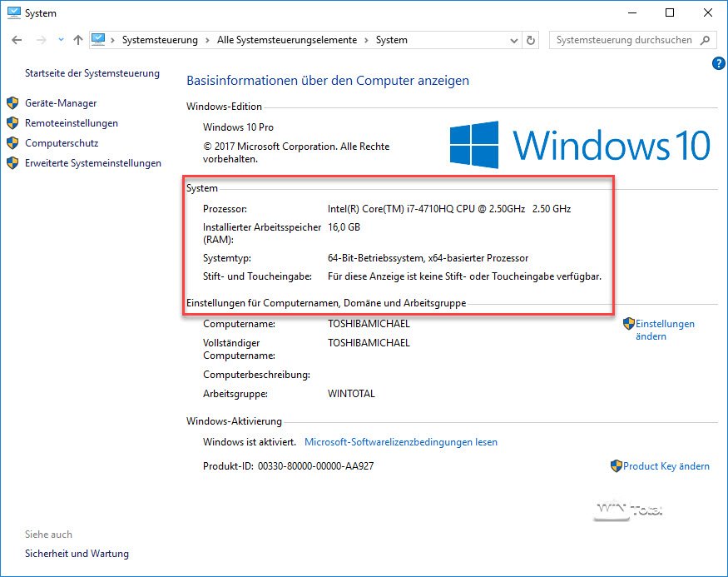Expand the address bar history dropdown

tap(514, 41)
